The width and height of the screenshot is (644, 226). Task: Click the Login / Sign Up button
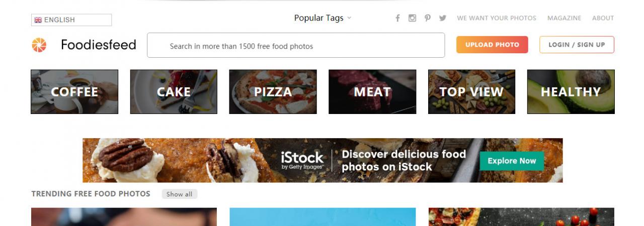point(577,45)
